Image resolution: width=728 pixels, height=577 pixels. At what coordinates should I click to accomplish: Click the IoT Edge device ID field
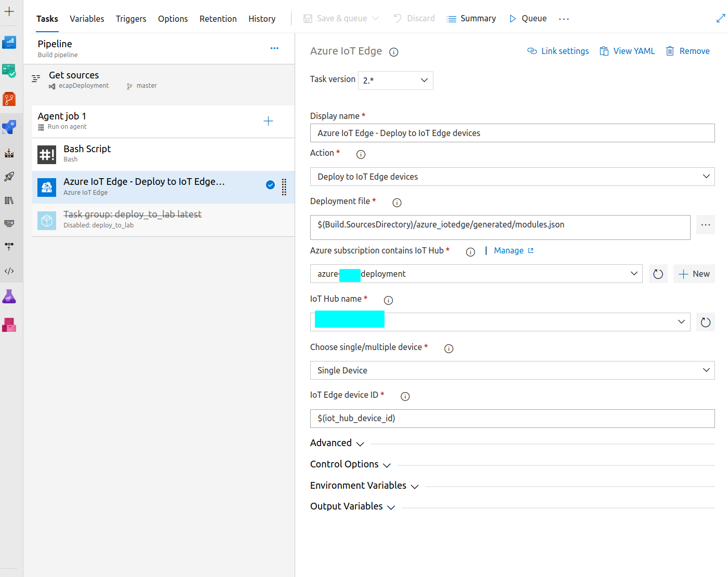pos(512,419)
